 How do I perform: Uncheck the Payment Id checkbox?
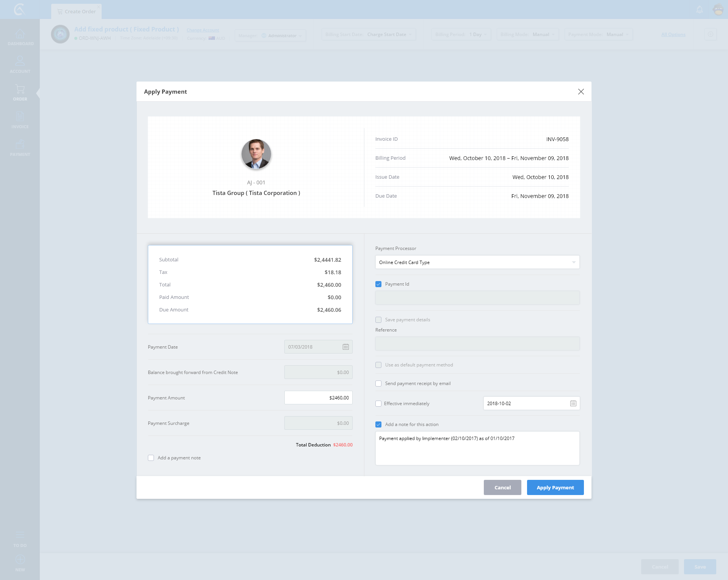pyautogui.click(x=378, y=284)
